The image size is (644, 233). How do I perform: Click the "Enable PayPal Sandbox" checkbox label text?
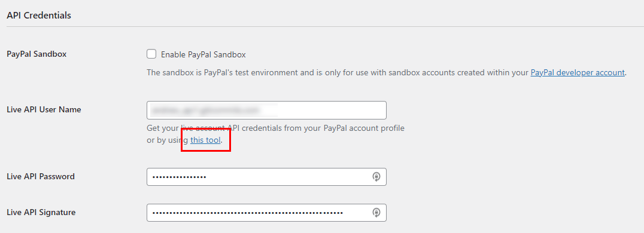(x=203, y=54)
